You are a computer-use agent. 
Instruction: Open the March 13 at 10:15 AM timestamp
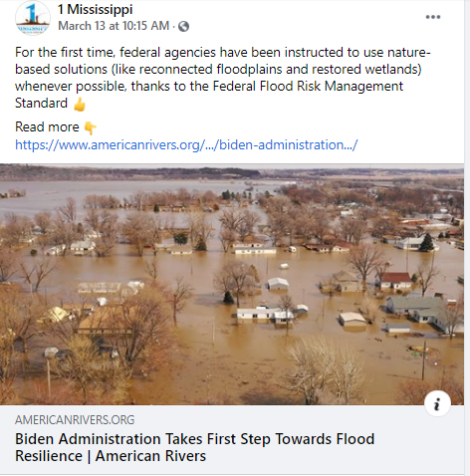[x=114, y=26]
